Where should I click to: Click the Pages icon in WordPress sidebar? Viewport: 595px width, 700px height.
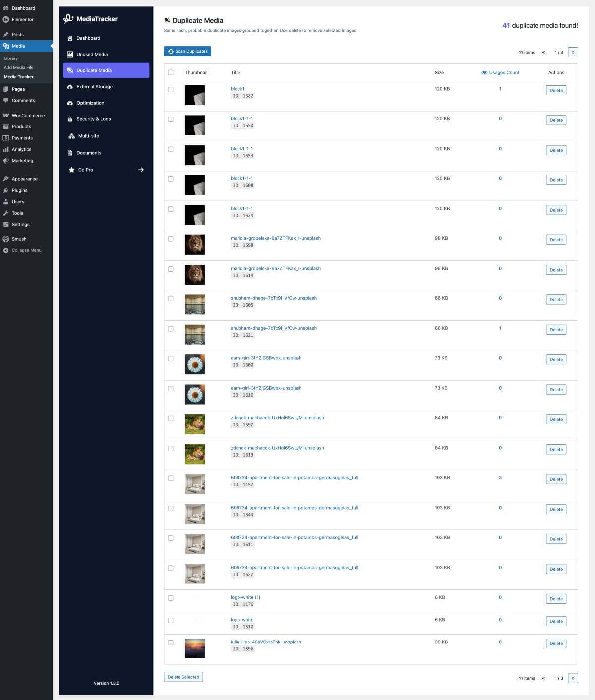pos(6,89)
